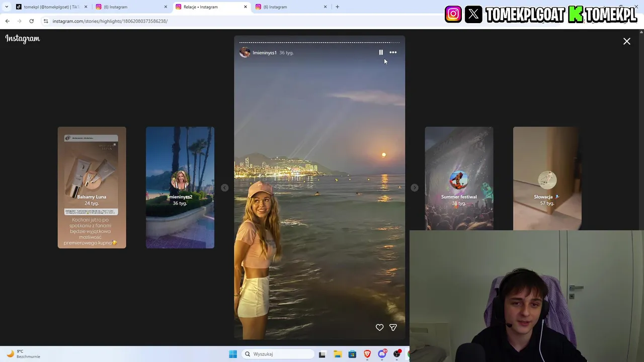644x362 pixels.
Task: Click the '36 tyg.' timestamp in story header
Action: (x=286, y=53)
